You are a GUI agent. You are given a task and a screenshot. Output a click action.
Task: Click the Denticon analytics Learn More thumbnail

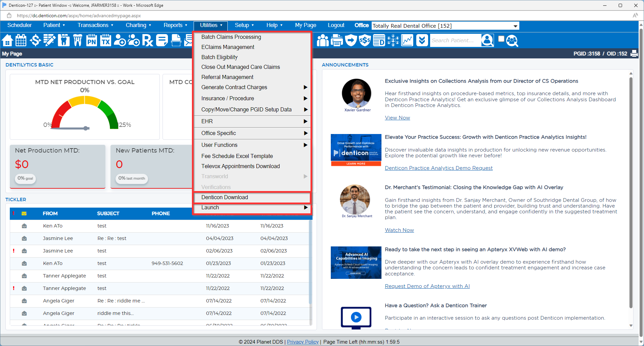(x=356, y=150)
